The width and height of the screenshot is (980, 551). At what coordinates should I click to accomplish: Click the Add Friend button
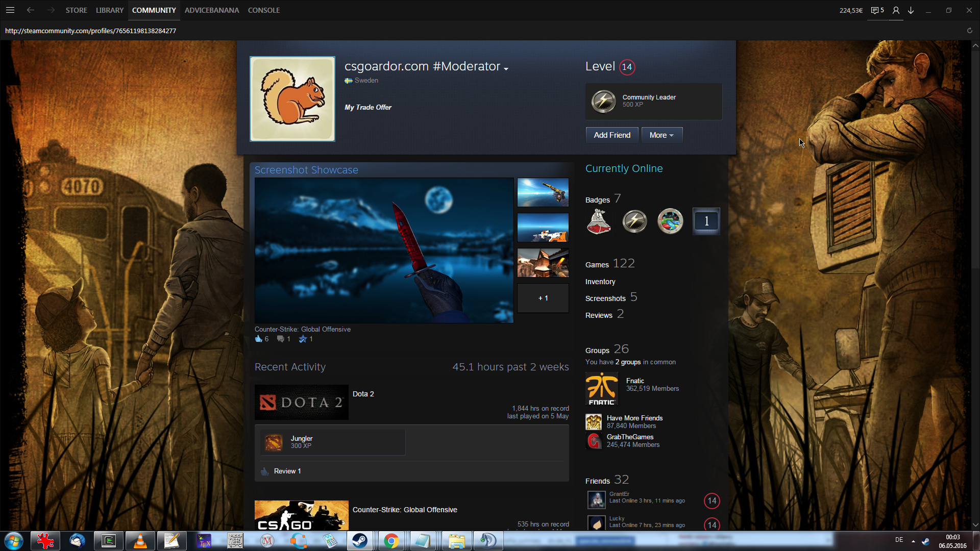tap(611, 135)
